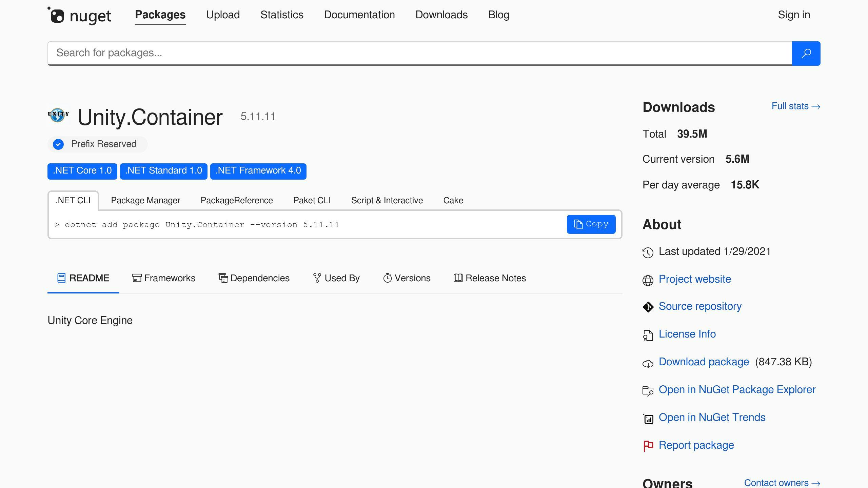
Task: Copy the dotnet add package command
Action: [x=591, y=224]
